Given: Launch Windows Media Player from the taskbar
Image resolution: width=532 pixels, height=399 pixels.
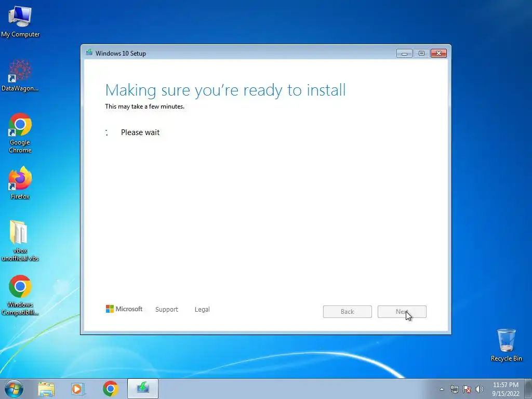Looking at the screenshot, I should click(x=78, y=389).
